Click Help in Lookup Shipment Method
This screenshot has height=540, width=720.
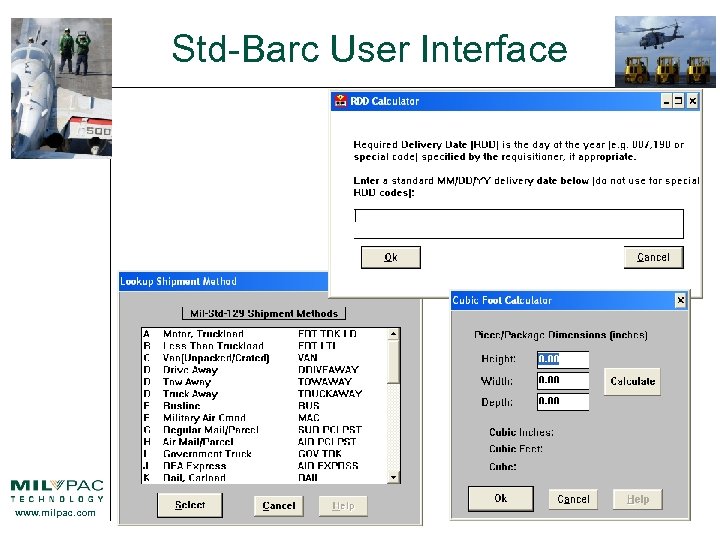[343, 506]
